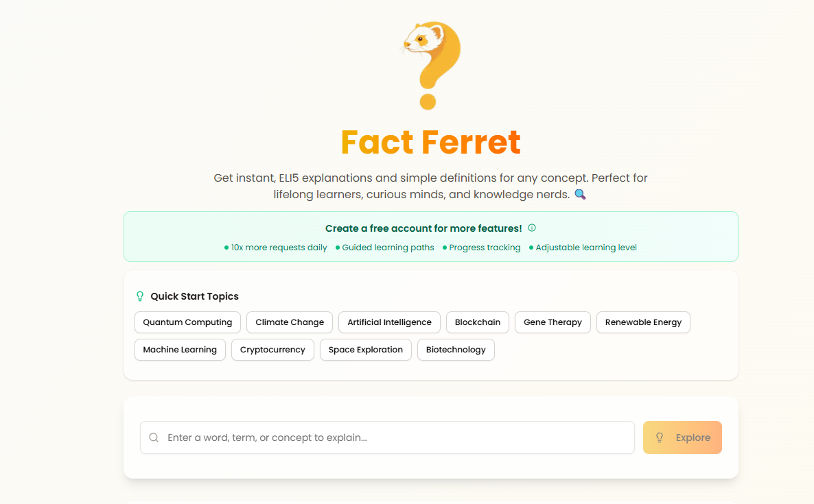This screenshot has height=504, width=814.
Task: Pick the Cryptocurrency topic chip
Action: point(272,350)
